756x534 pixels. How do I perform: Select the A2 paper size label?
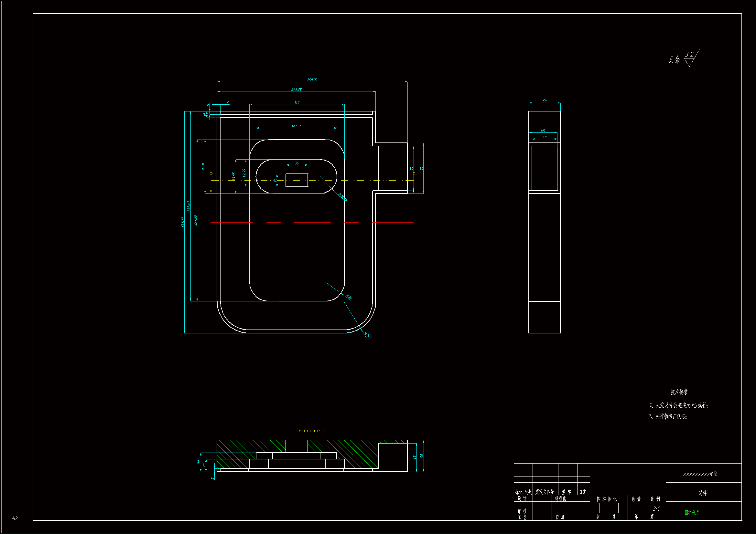[15, 518]
